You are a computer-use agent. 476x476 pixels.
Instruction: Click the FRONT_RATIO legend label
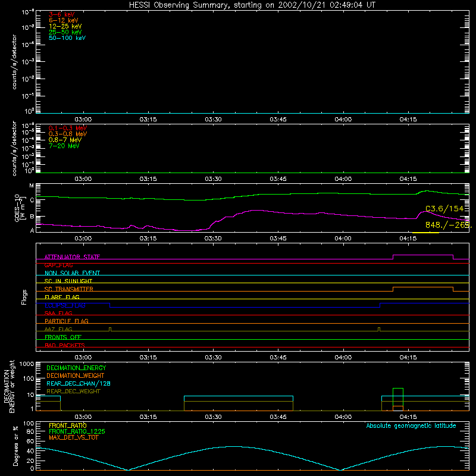(x=68, y=425)
